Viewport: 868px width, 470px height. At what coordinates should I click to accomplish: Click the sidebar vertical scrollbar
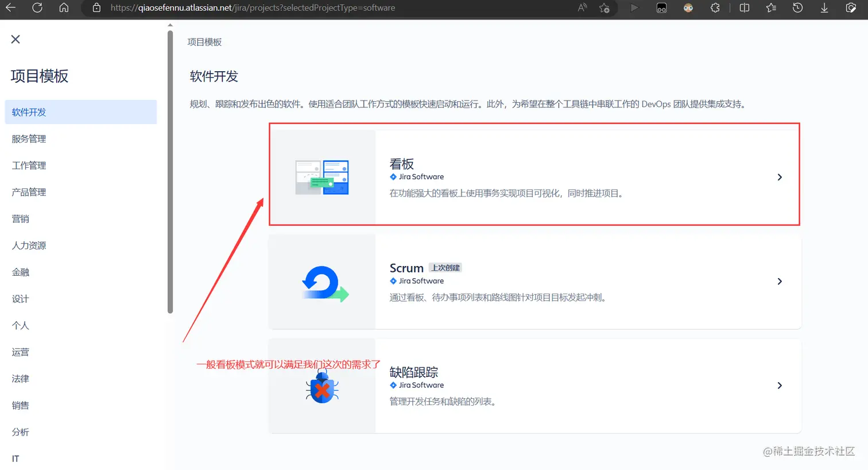(x=170, y=172)
